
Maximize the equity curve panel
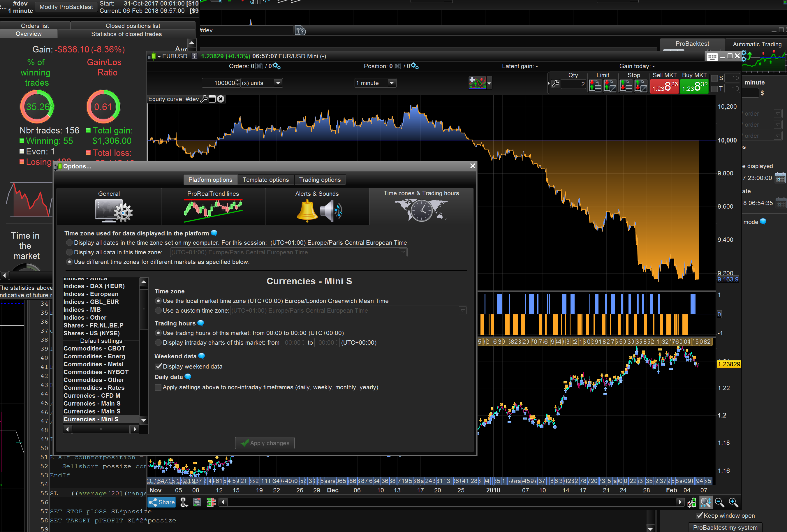click(212, 99)
